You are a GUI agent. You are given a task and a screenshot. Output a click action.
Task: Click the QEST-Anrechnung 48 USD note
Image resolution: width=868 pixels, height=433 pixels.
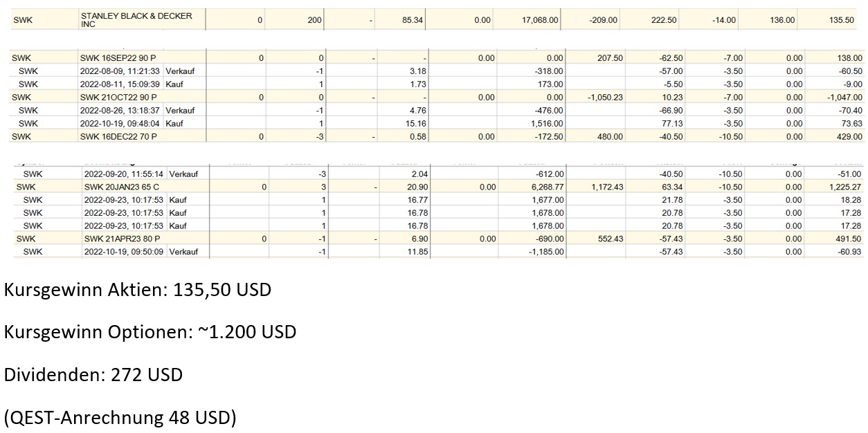(120, 418)
